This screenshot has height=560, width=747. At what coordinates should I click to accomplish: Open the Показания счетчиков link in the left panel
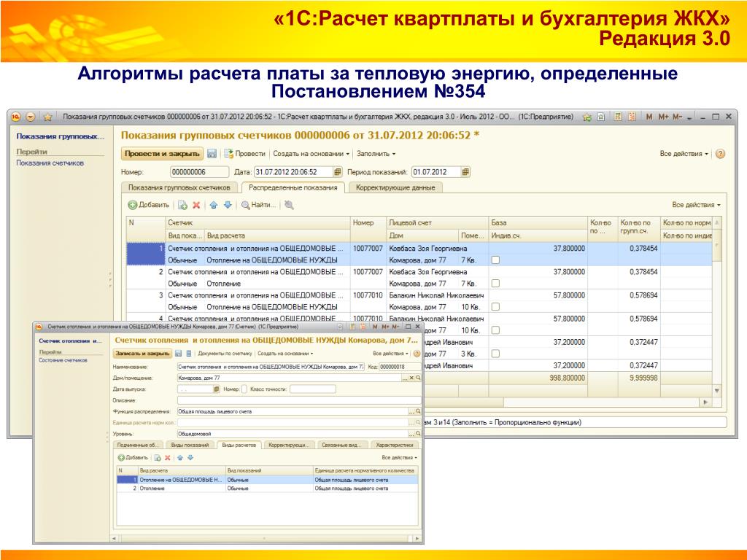50,163
